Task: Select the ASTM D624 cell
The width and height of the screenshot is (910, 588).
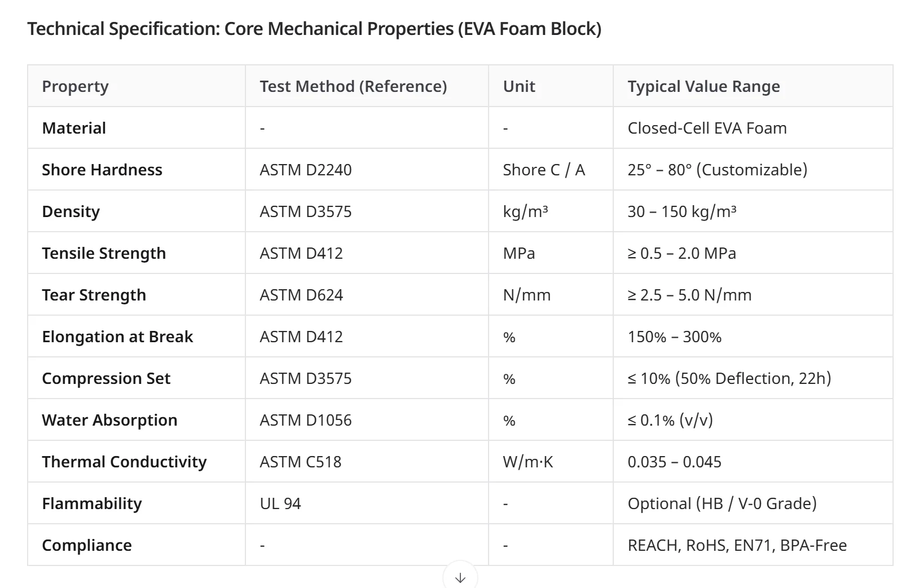Action: click(x=301, y=295)
